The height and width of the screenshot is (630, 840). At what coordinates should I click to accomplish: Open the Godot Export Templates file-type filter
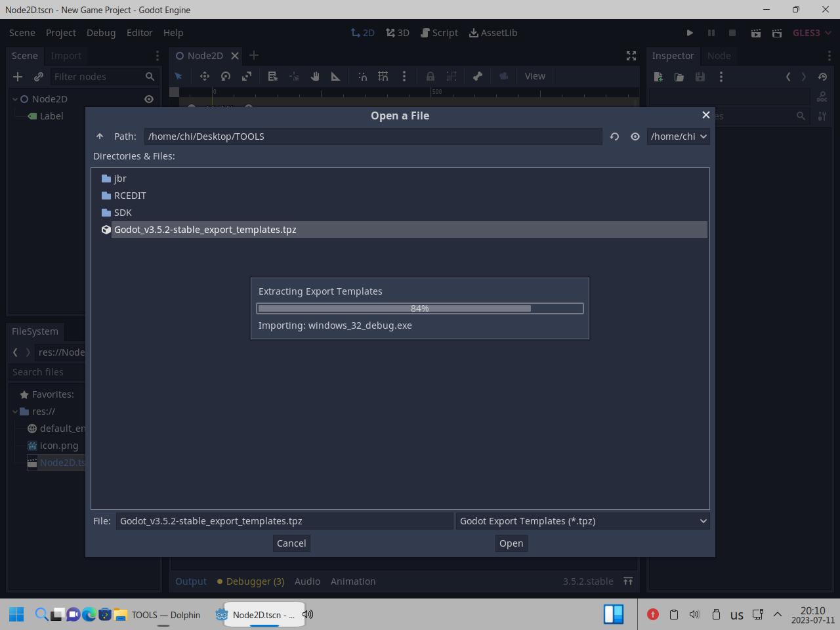pyautogui.click(x=583, y=521)
